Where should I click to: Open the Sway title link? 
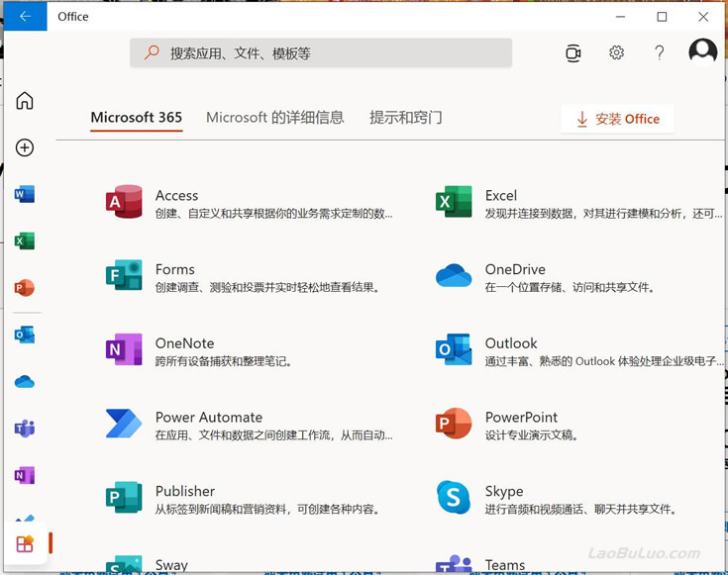[x=171, y=565]
